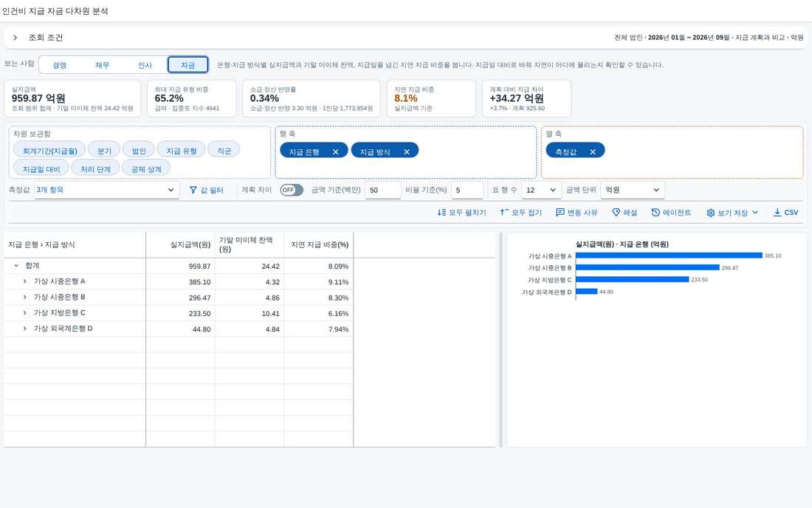Open the 보기 저장 dropdown arrow

(755, 213)
